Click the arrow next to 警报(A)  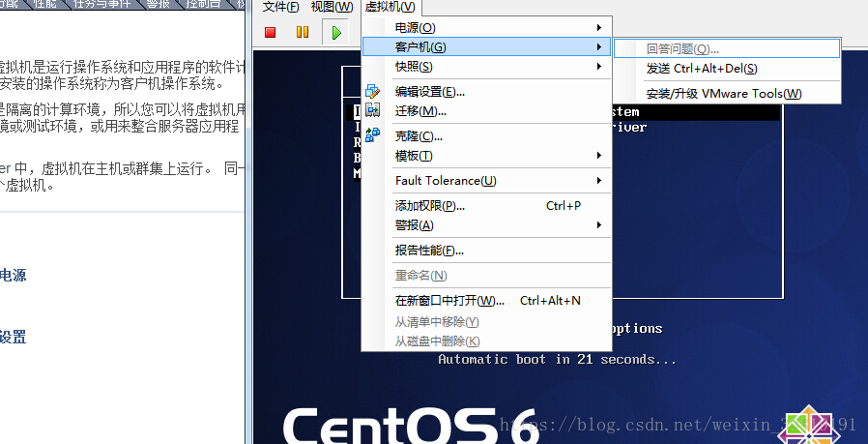click(599, 225)
